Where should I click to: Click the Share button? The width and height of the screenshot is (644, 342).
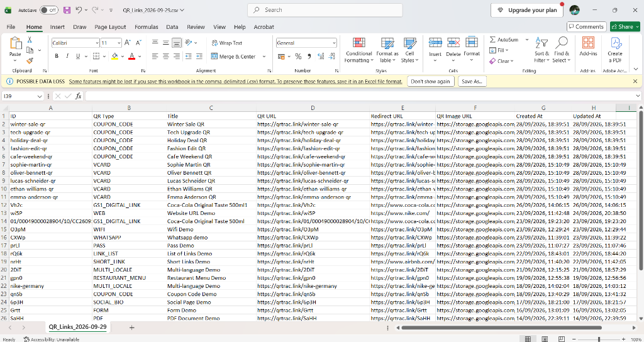(625, 26)
